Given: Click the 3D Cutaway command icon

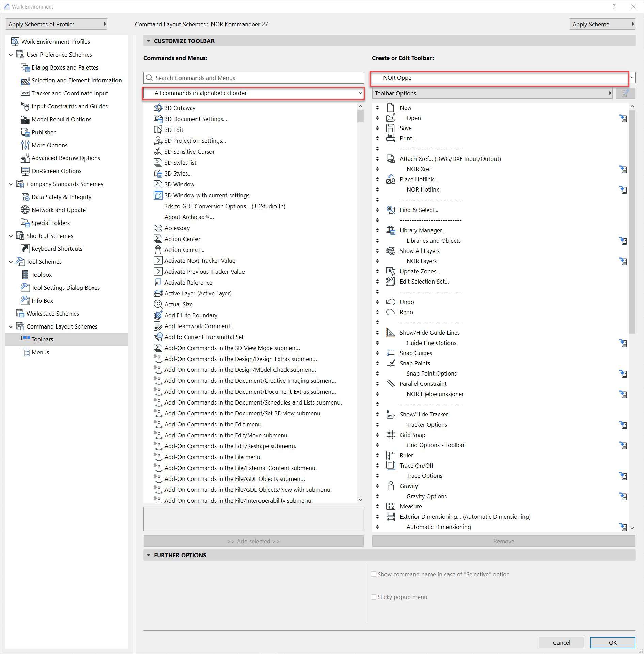Looking at the screenshot, I should tap(158, 108).
